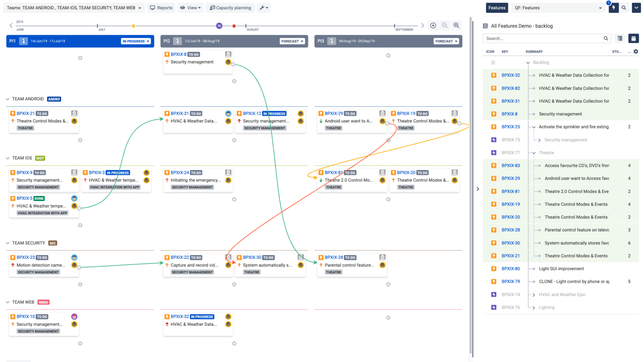Click the zoom in magnifier above the timeline

point(457,25)
